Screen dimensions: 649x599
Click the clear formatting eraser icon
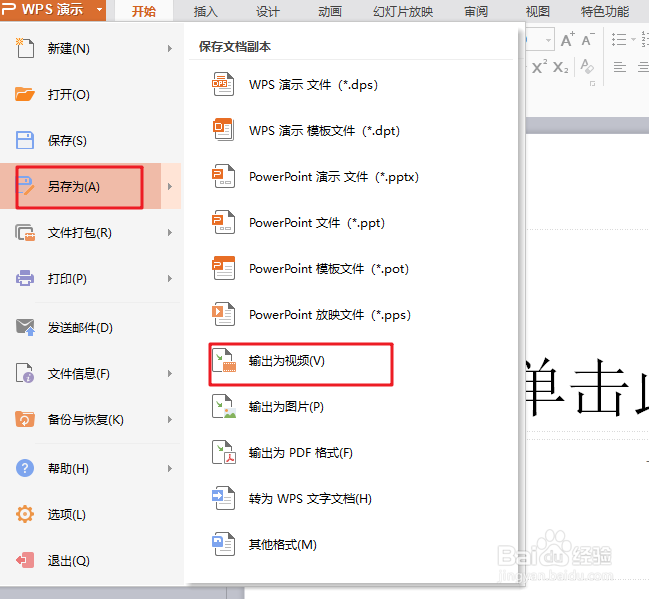coord(587,66)
